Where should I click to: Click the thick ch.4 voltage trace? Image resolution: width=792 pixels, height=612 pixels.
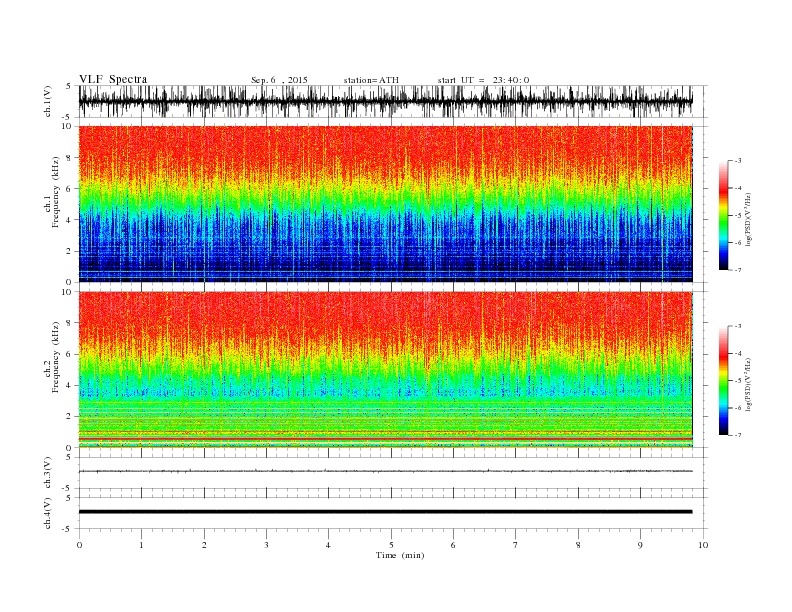coord(385,512)
